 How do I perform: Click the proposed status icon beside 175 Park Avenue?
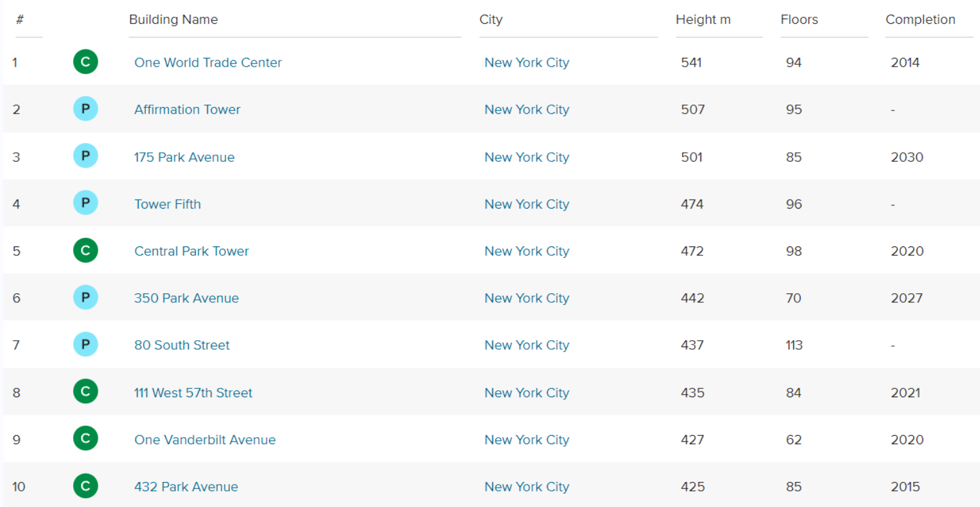[x=85, y=156]
